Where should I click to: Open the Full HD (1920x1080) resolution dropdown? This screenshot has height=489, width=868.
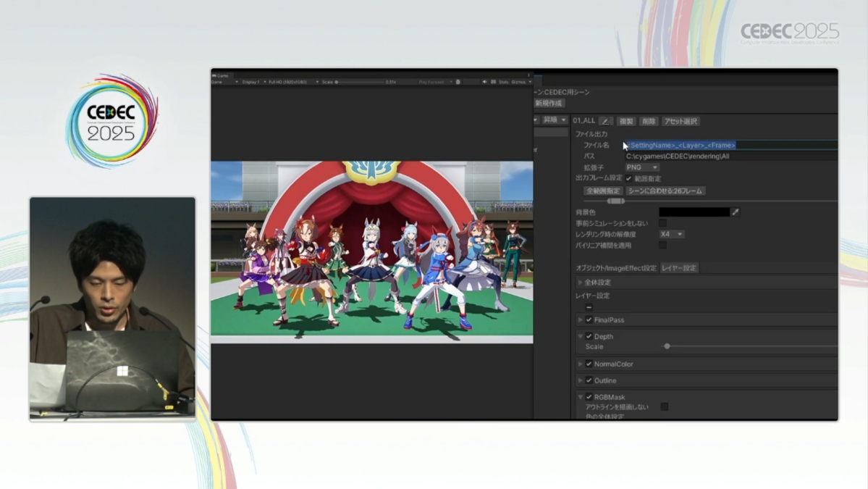click(x=293, y=82)
